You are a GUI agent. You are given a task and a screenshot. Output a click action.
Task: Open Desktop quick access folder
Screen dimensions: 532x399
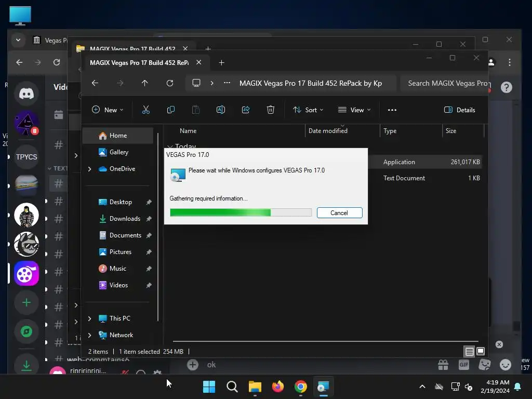click(x=121, y=202)
